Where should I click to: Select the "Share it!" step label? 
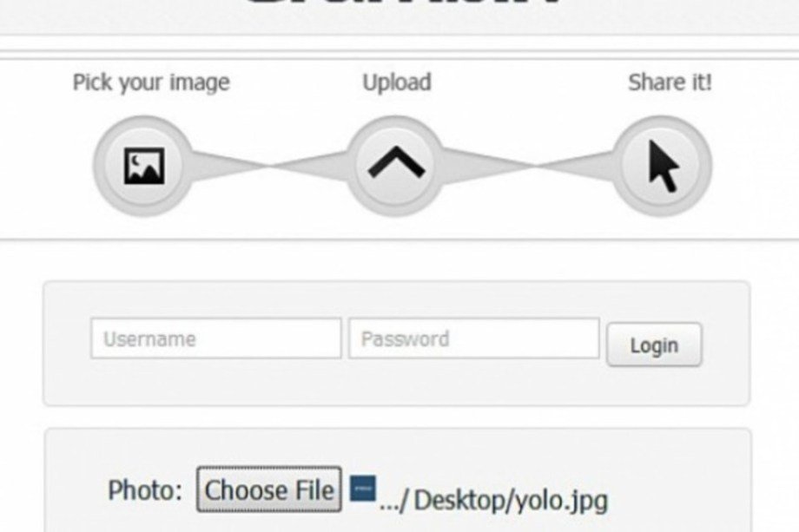click(670, 82)
